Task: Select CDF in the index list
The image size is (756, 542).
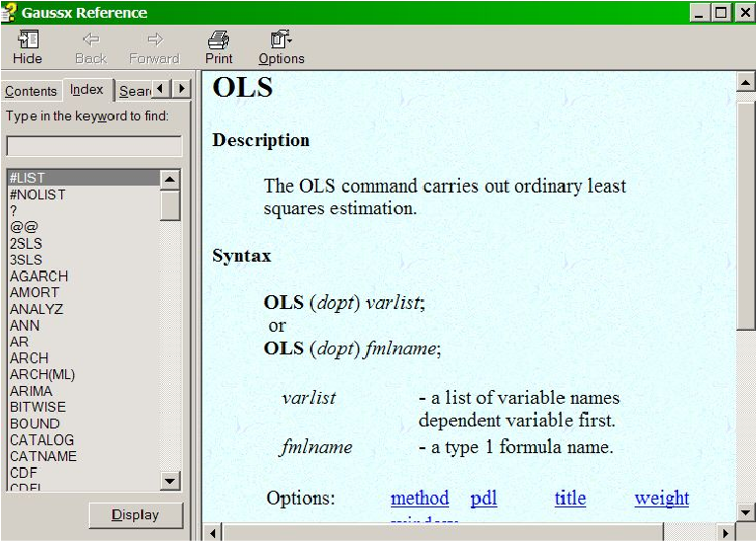Action: click(x=84, y=472)
